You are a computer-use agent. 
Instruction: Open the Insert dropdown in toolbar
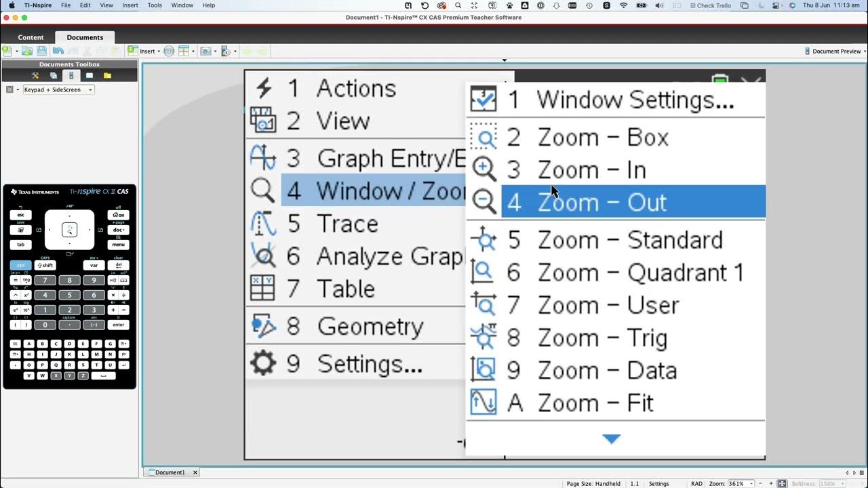pos(147,51)
